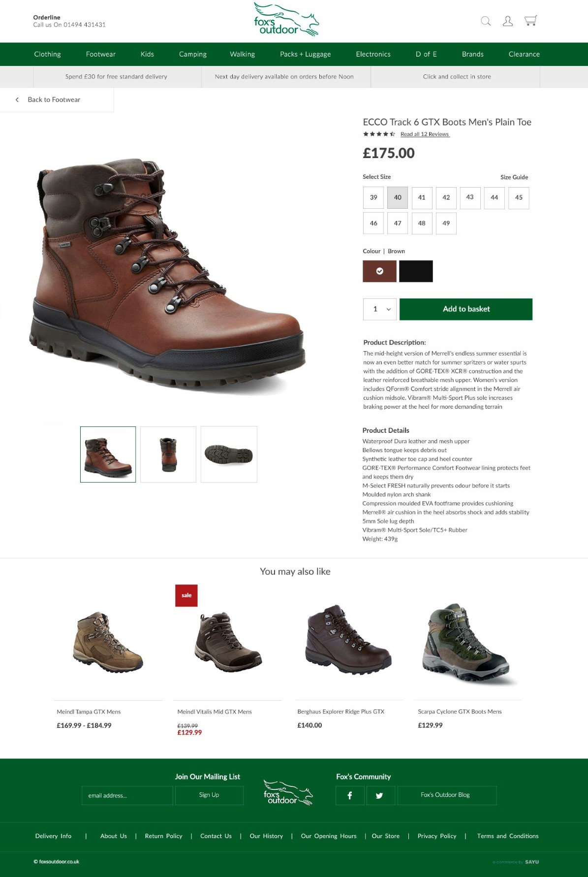Pick the black colour swatch
The width and height of the screenshot is (588, 877).
[x=416, y=271]
